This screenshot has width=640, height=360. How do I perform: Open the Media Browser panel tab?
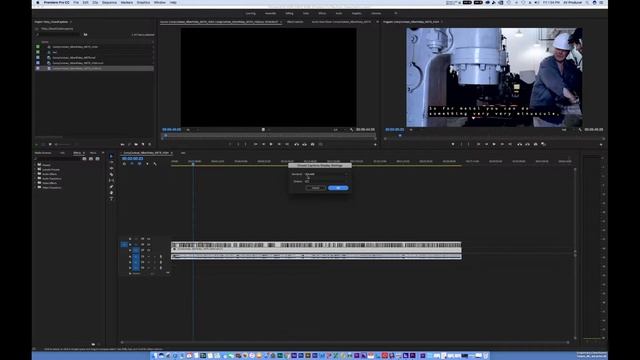tap(43, 153)
